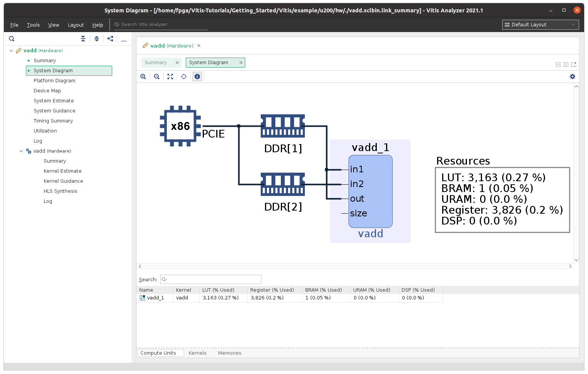Collapse all tree items icon
The height and width of the screenshot is (374, 588).
(x=83, y=39)
